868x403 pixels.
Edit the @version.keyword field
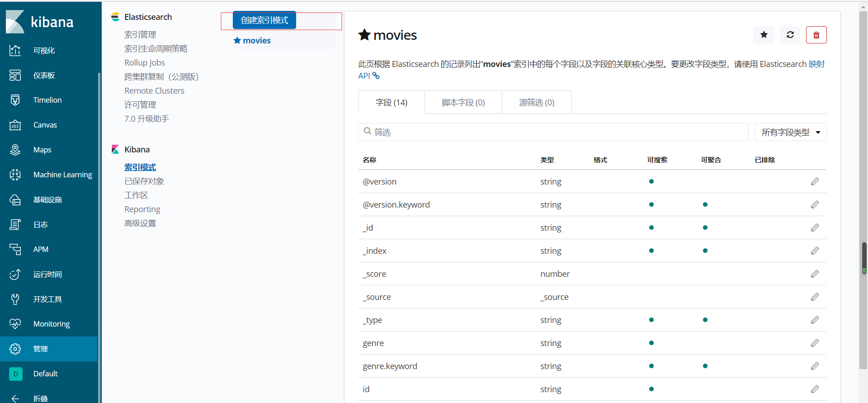[x=815, y=204]
